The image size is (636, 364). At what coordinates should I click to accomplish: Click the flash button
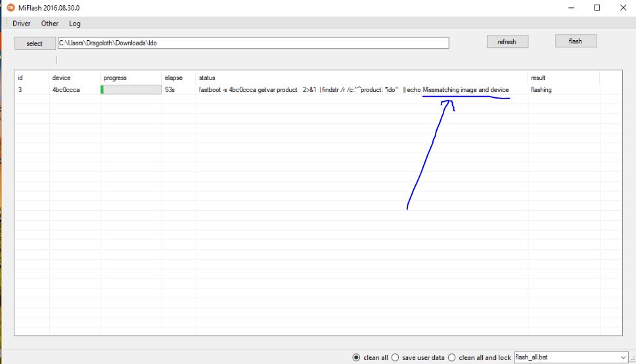(x=576, y=41)
